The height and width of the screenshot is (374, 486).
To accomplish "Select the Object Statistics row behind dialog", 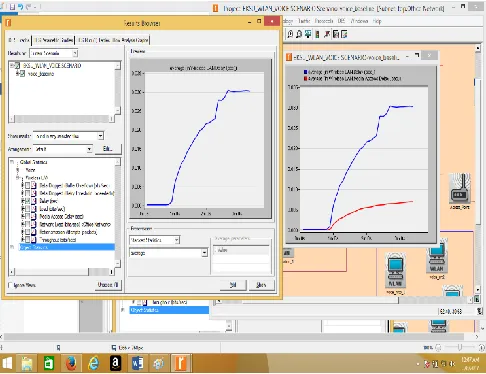I will point(169,310).
